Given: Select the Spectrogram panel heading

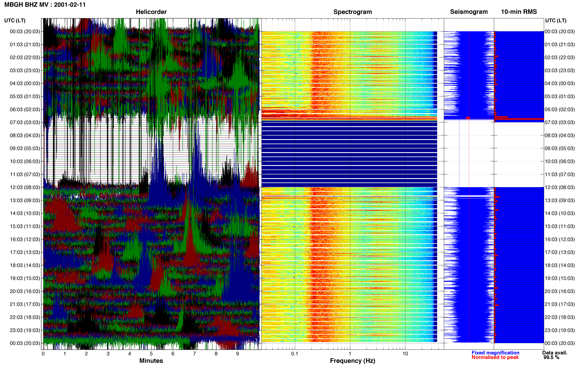Looking at the screenshot, I should (x=352, y=12).
